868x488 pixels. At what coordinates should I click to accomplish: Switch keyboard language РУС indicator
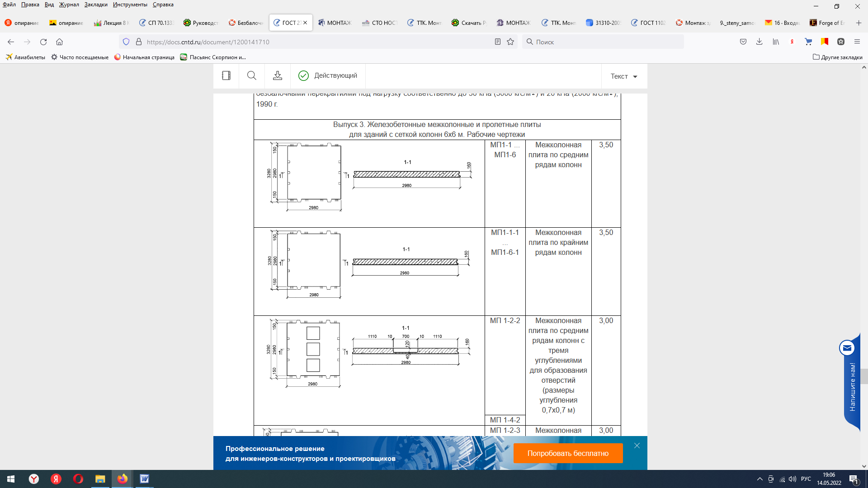click(806, 479)
